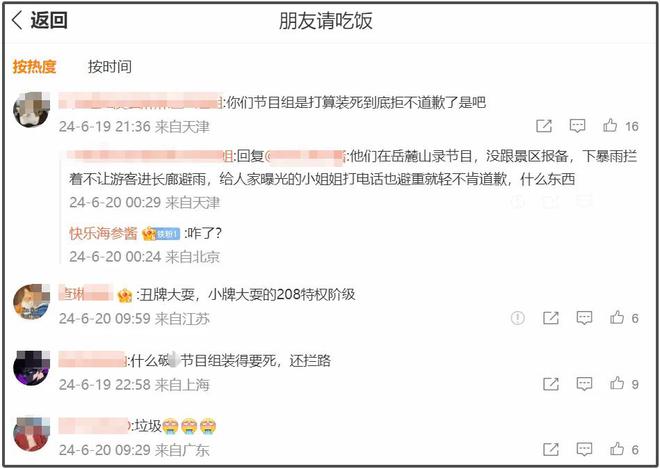Click the crown badge beside 快乐海参酱
Screen dimensions: 660x469
[149, 233]
